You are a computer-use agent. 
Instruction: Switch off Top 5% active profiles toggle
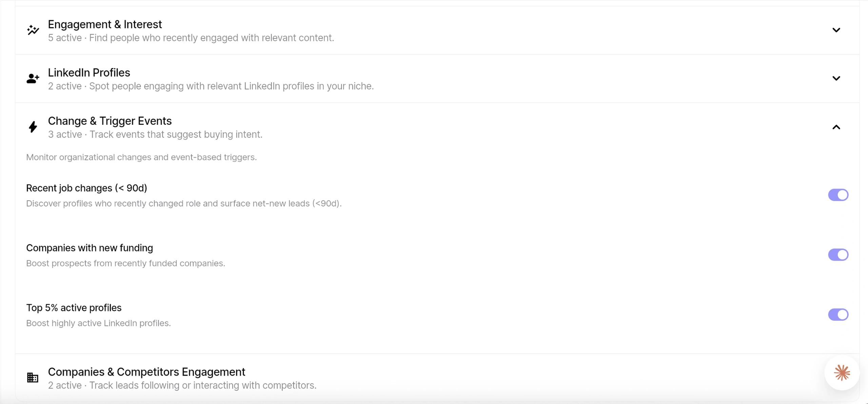[x=838, y=314]
